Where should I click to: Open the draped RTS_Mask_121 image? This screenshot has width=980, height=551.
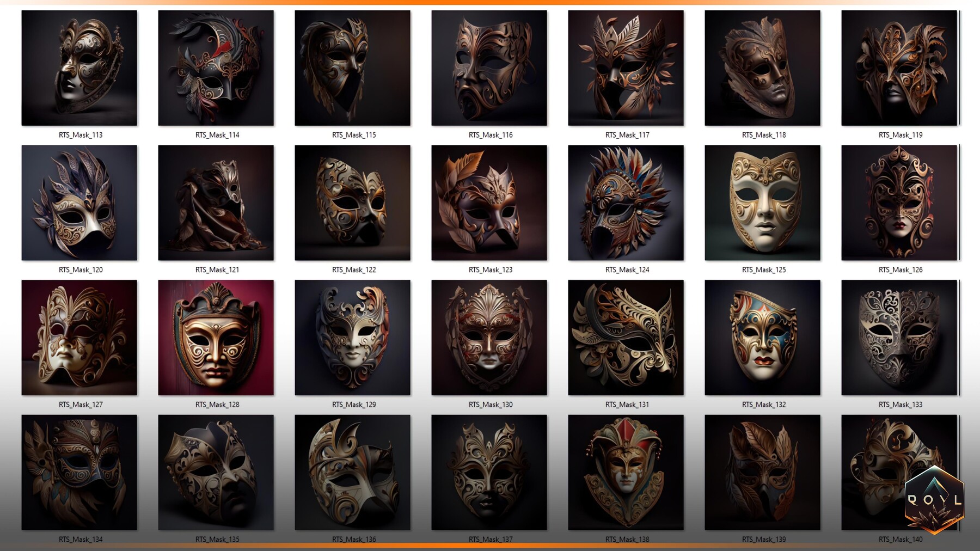(x=216, y=205)
